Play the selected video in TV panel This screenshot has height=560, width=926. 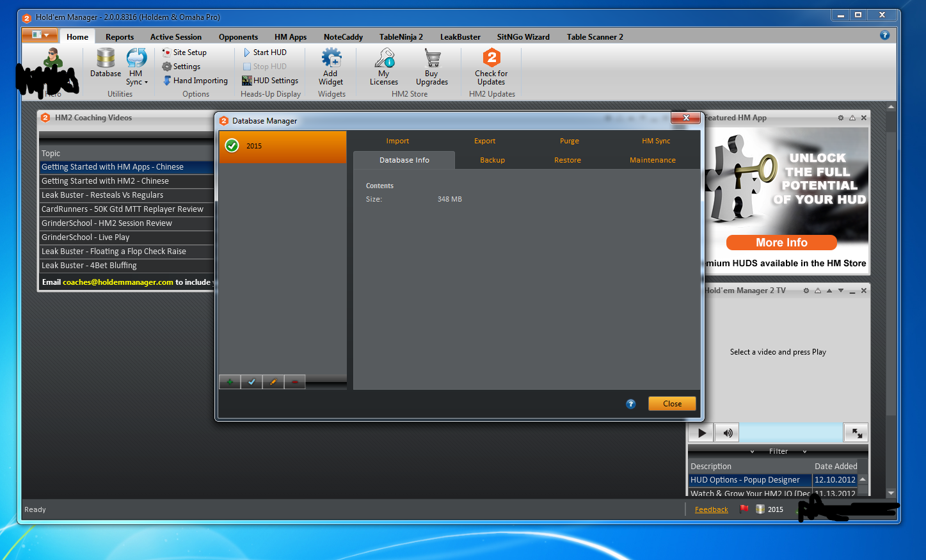click(x=701, y=433)
